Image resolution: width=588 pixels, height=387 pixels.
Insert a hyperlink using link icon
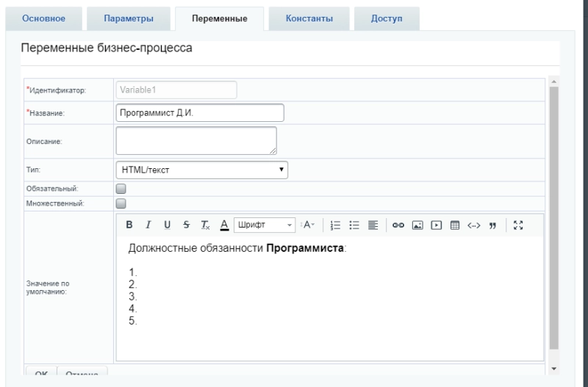pyautogui.click(x=398, y=225)
